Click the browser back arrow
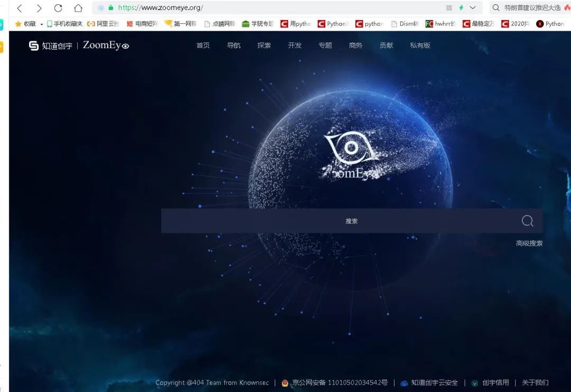This screenshot has height=392, width=571. click(x=20, y=8)
